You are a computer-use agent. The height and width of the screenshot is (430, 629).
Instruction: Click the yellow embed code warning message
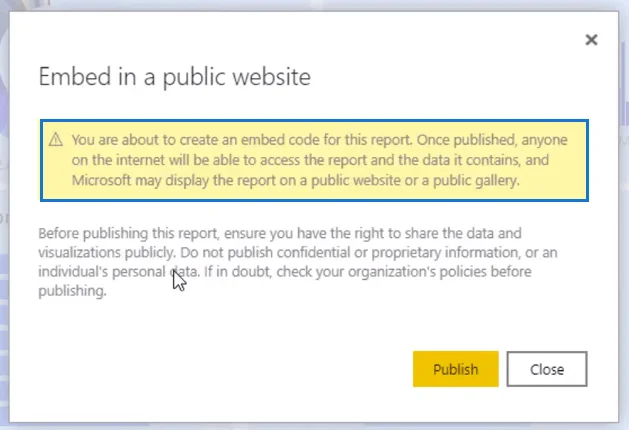click(314, 160)
